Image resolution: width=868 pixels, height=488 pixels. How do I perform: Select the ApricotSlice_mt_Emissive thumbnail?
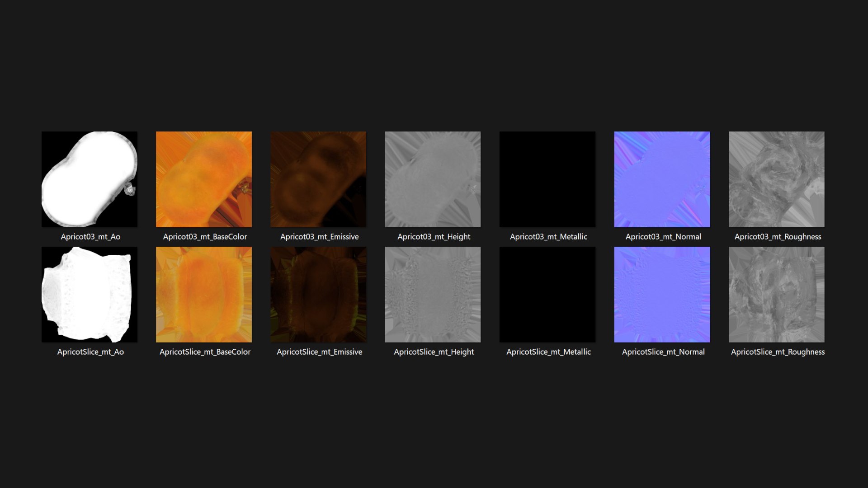pyautogui.click(x=318, y=295)
